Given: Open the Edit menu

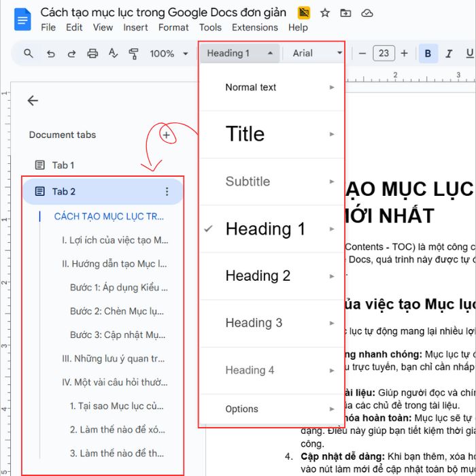Looking at the screenshot, I should 74,28.
